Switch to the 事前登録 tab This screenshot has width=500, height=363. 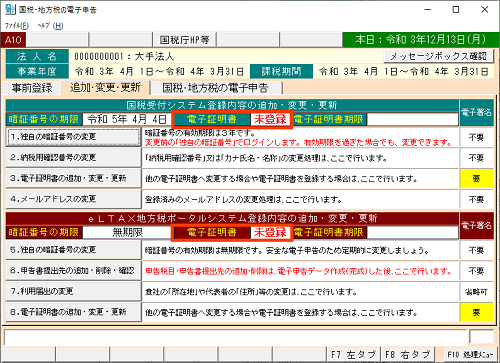click(32, 88)
